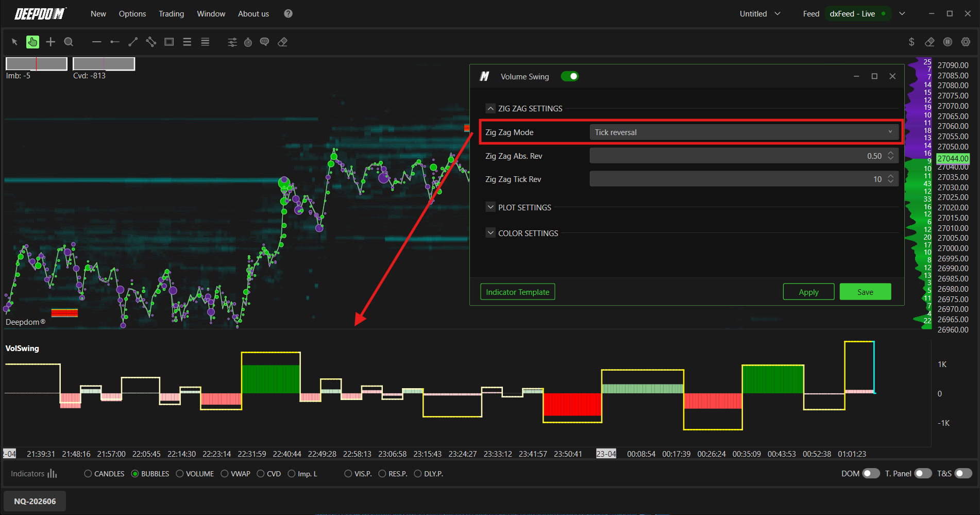Open the sliders adjustment icon in toolbar
This screenshot has height=515, width=980.
(232, 42)
